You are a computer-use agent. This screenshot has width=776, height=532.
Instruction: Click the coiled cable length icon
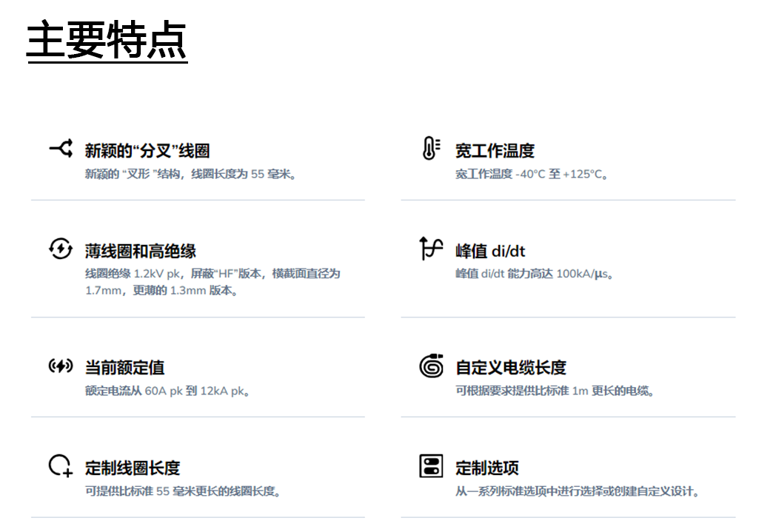pyautogui.click(x=431, y=366)
